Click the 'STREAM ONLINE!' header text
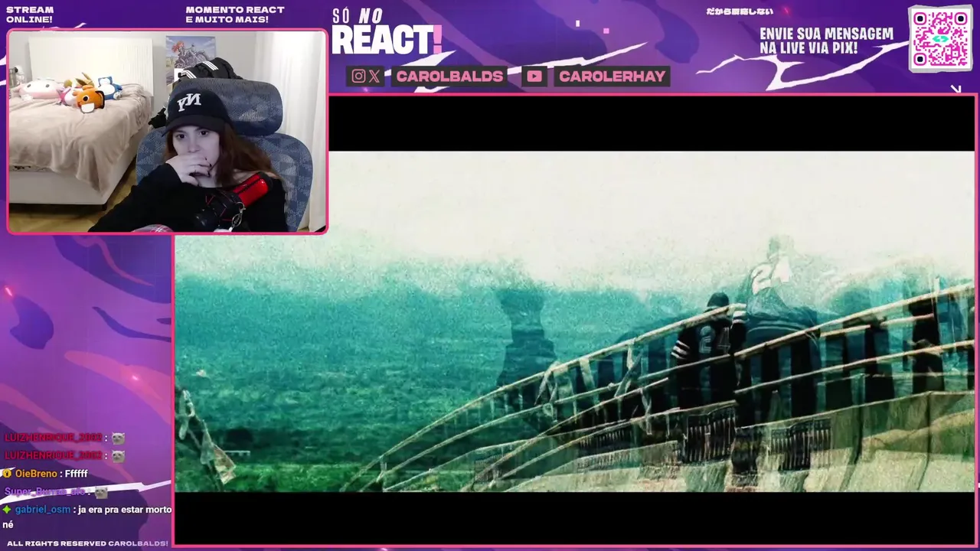 point(30,15)
